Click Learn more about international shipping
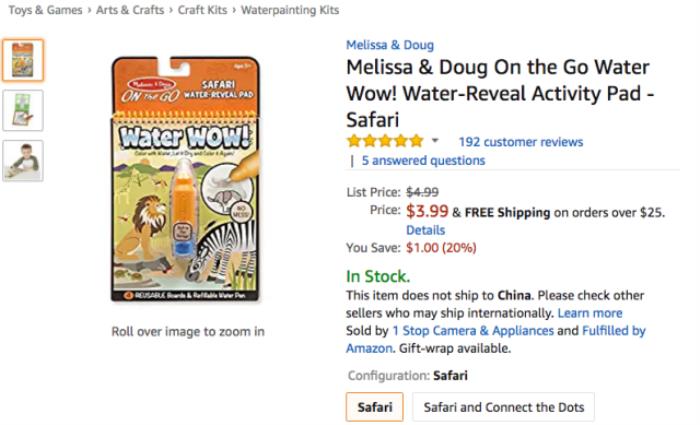This screenshot has height=425, width=700. 590,313
